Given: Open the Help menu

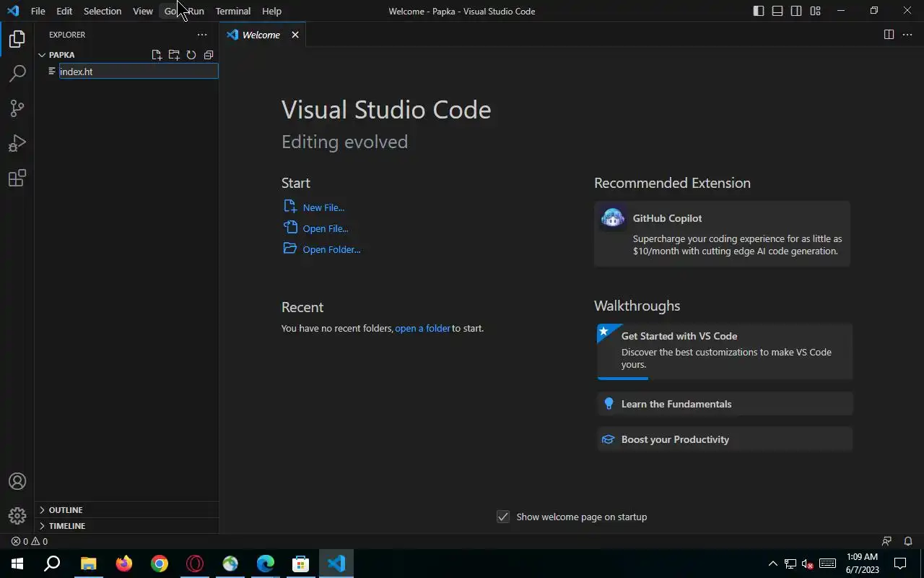Looking at the screenshot, I should [x=271, y=11].
